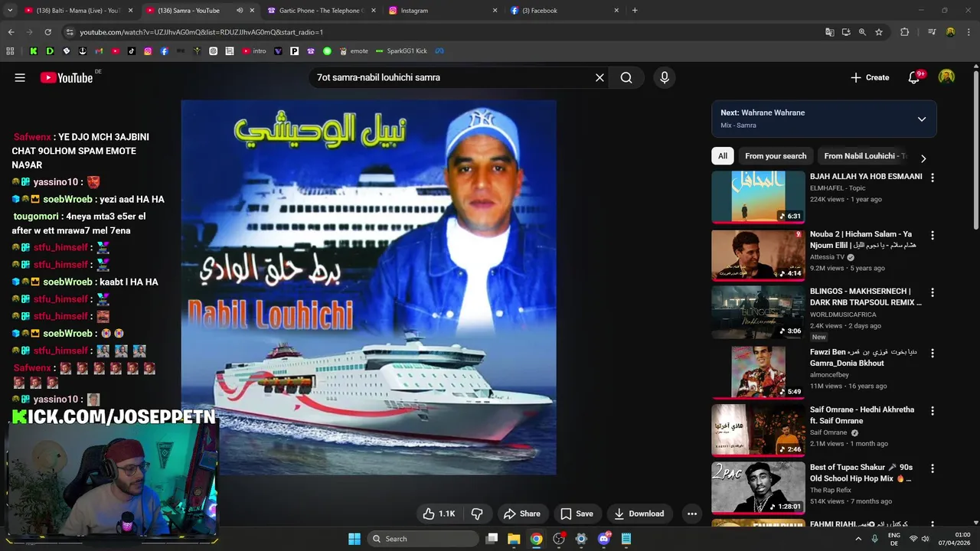Go to the YouTube home logo
The height and width of the screenshot is (551, 980).
click(67, 77)
